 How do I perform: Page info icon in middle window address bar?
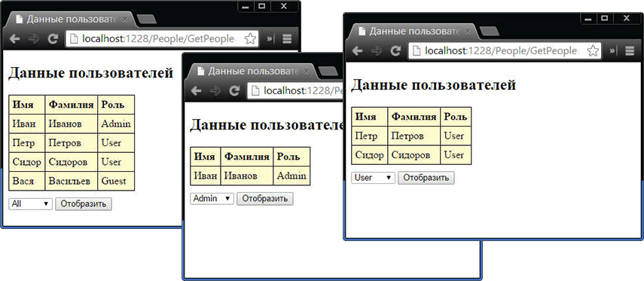pos(255,91)
